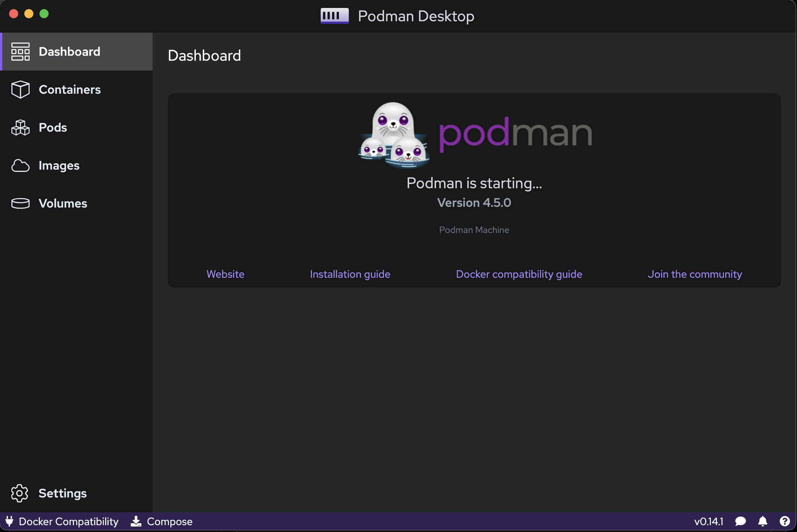Open notifications bell icon
Image resolution: width=797 pixels, height=532 pixels.
762,521
